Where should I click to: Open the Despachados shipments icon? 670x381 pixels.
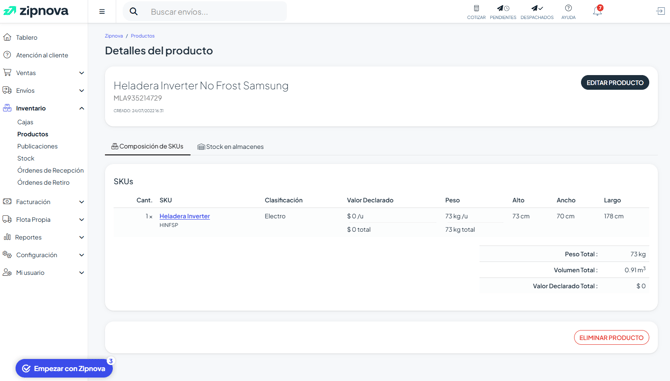(x=537, y=12)
